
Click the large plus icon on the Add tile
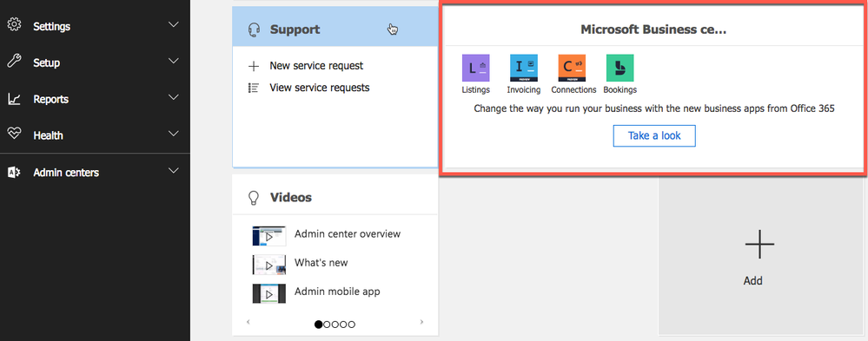(x=759, y=244)
